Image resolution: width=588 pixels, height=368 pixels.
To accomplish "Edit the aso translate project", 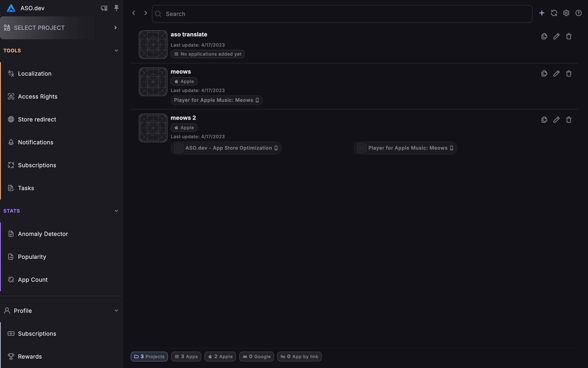I will tap(556, 36).
